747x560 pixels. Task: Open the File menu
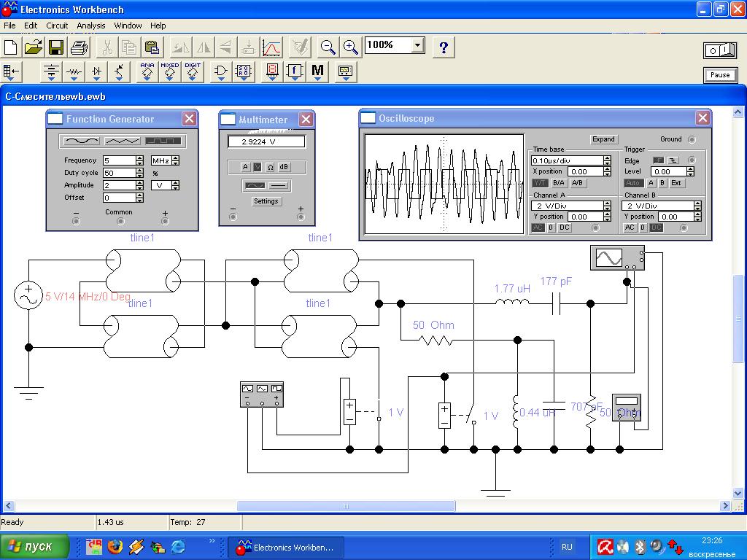tap(9, 26)
